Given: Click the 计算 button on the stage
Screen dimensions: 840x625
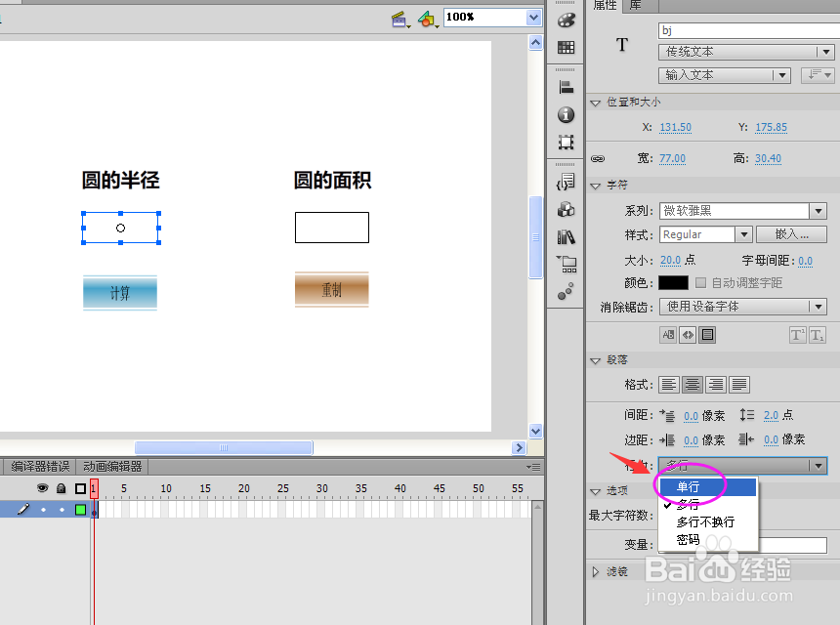Looking at the screenshot, I should pyautogui.click(x=119, y=293).
